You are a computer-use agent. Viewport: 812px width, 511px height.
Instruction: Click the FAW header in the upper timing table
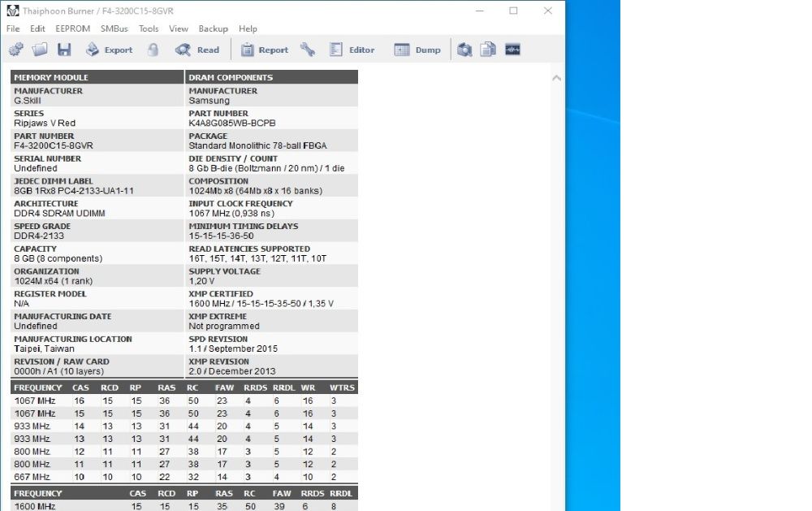click(225, 388)
